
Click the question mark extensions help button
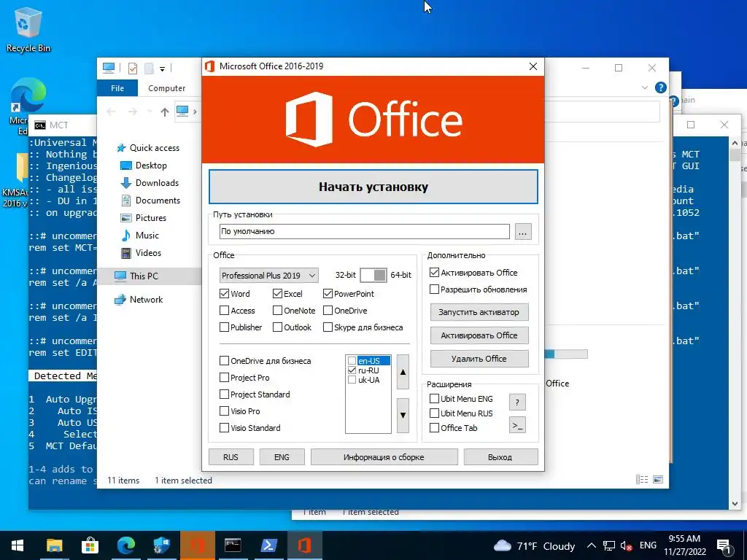pyautogui.click(x=517, y=402)
